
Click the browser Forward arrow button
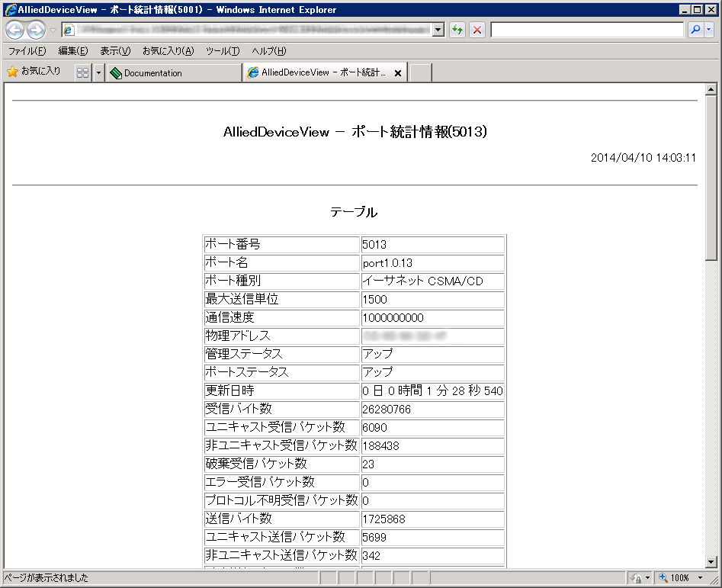tap(36, 30)
